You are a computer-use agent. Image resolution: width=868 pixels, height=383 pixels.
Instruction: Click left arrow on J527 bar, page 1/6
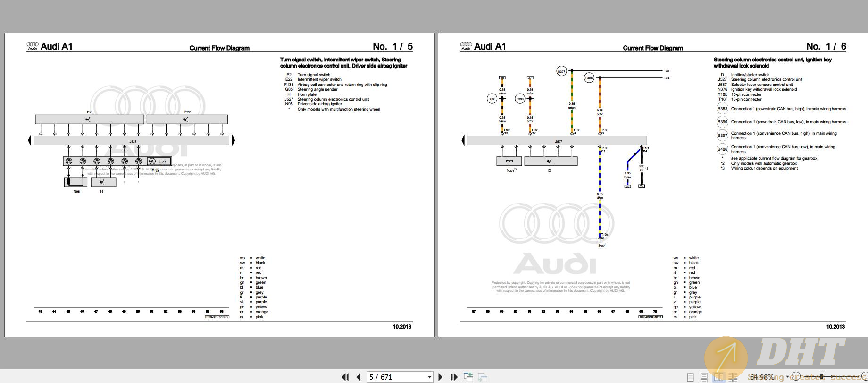click(x=463, y=140)
